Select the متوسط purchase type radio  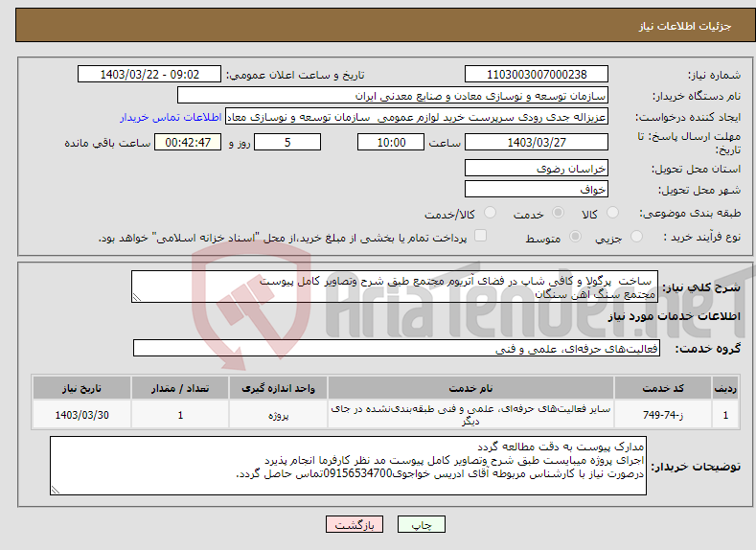(x=575, y=237)
